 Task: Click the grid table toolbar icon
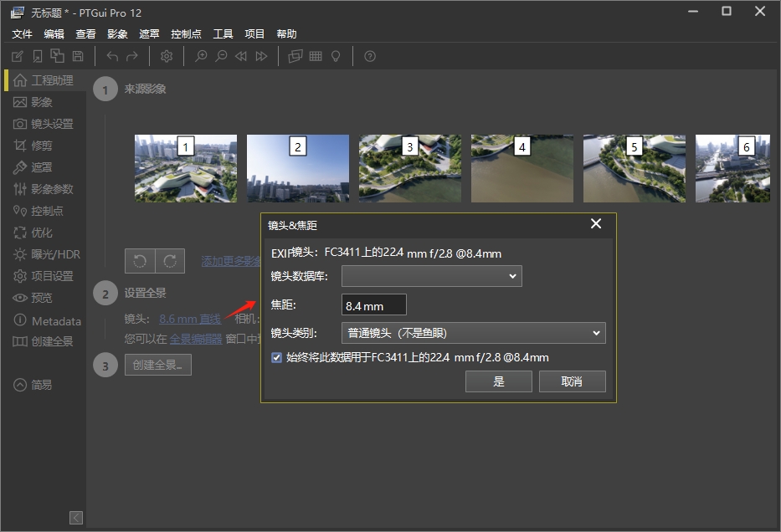click(x=316, y=56)
